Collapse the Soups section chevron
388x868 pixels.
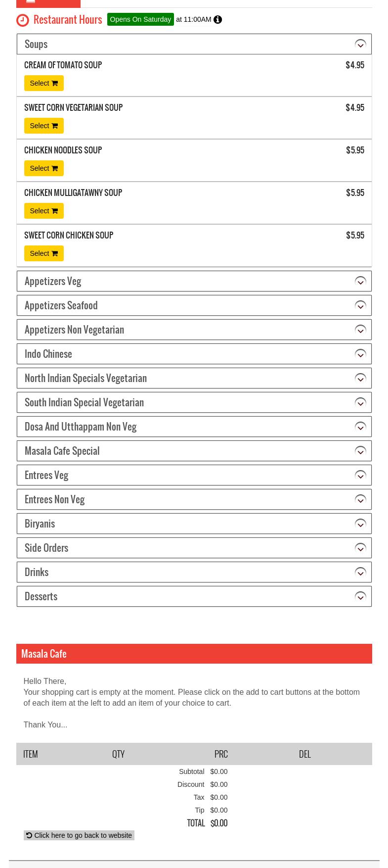click(360, 45)
